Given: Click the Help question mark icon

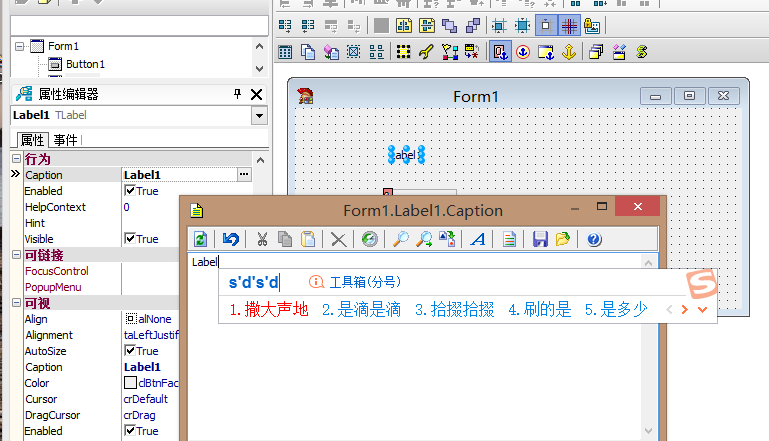Looking at the screenshot, I should pos(594,239).
